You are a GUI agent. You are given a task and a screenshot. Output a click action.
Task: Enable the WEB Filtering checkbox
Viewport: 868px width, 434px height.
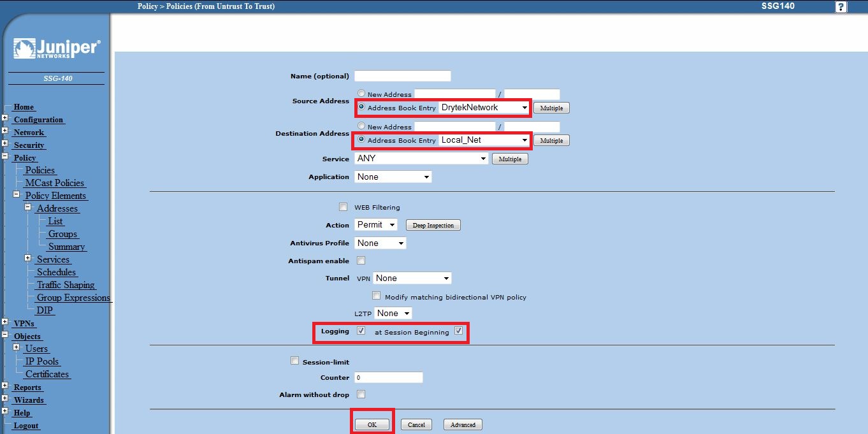pyautogui.click(x=344, y=207)
